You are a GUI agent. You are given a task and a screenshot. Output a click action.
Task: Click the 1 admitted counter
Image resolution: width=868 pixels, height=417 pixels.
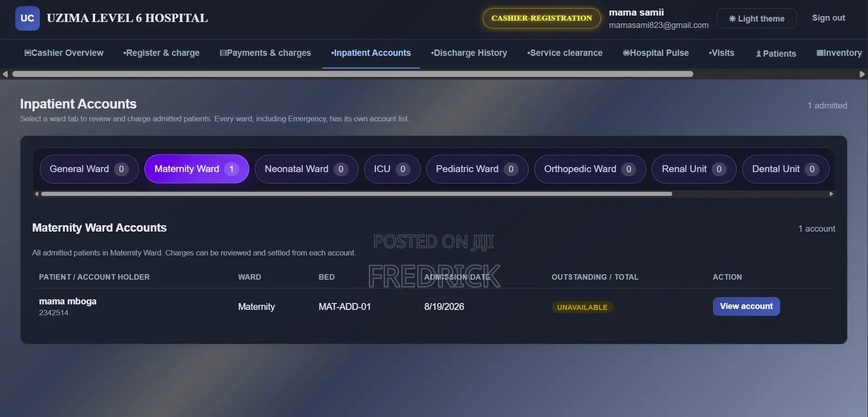(x=827, y=105)
